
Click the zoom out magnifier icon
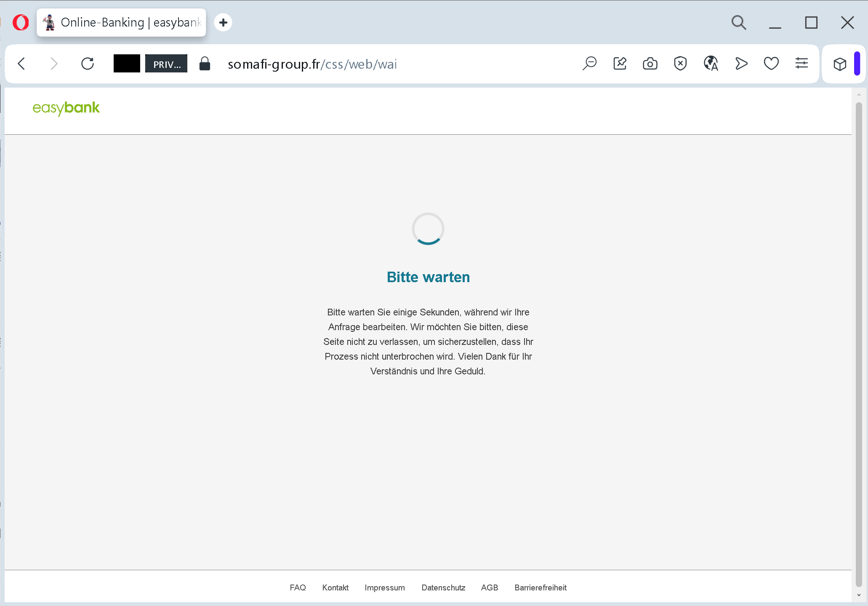click(x=589, y=64)
